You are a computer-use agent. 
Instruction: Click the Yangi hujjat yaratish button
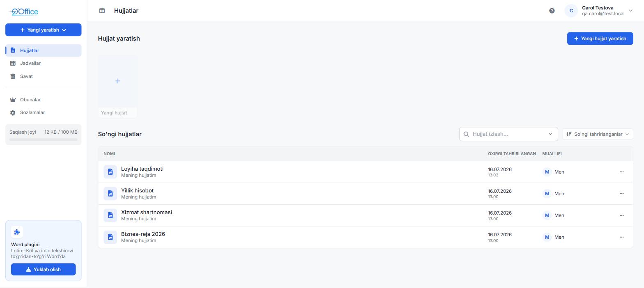click(x=600, y=39)
